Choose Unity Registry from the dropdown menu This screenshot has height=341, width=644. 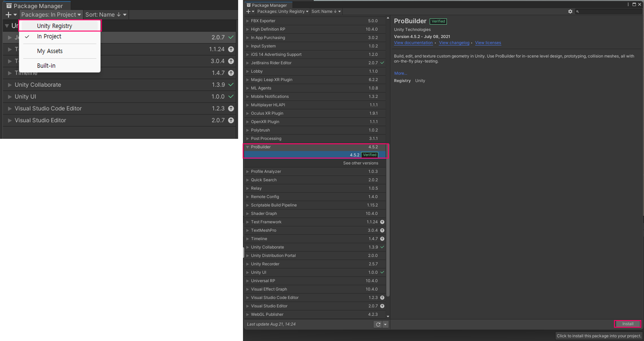55,26
